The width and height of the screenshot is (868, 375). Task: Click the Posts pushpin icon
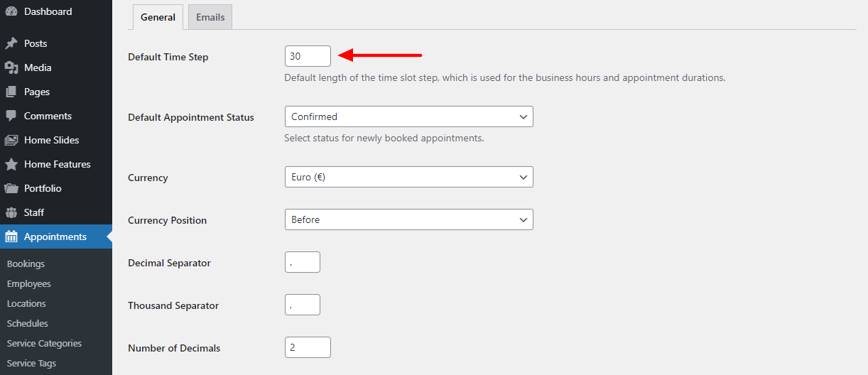[11, 43]
